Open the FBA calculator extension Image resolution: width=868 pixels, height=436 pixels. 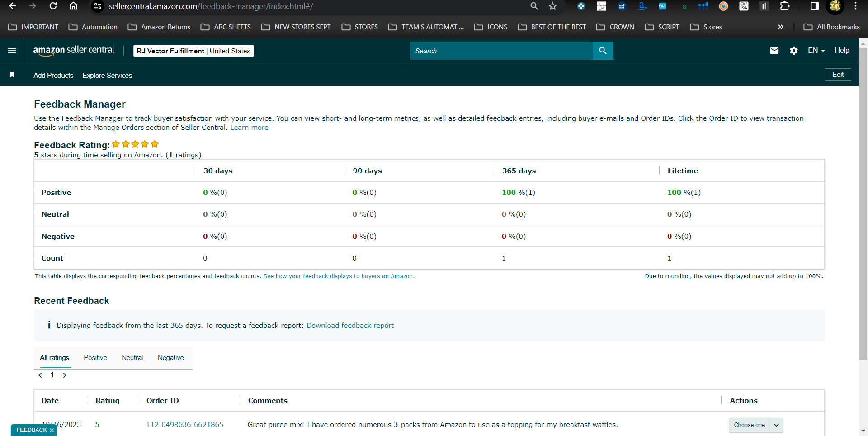click(x=662, y=6)
